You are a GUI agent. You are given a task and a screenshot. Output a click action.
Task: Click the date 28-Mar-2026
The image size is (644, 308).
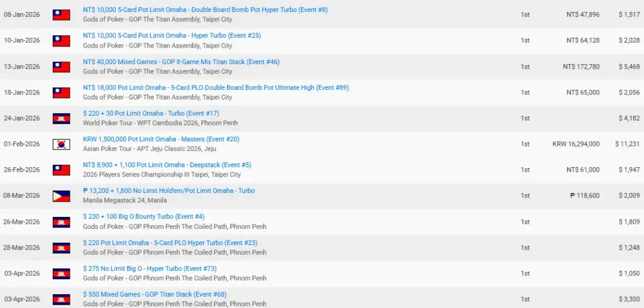click(22, 248)
